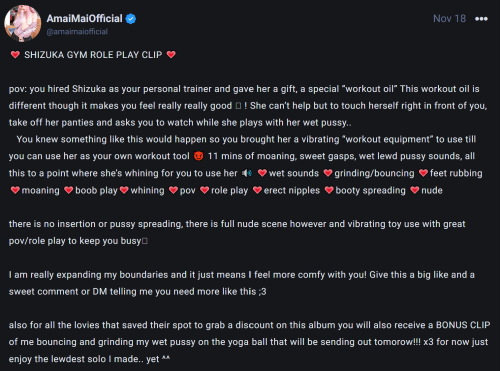Click the heart before feet rubbing tag

424,173
